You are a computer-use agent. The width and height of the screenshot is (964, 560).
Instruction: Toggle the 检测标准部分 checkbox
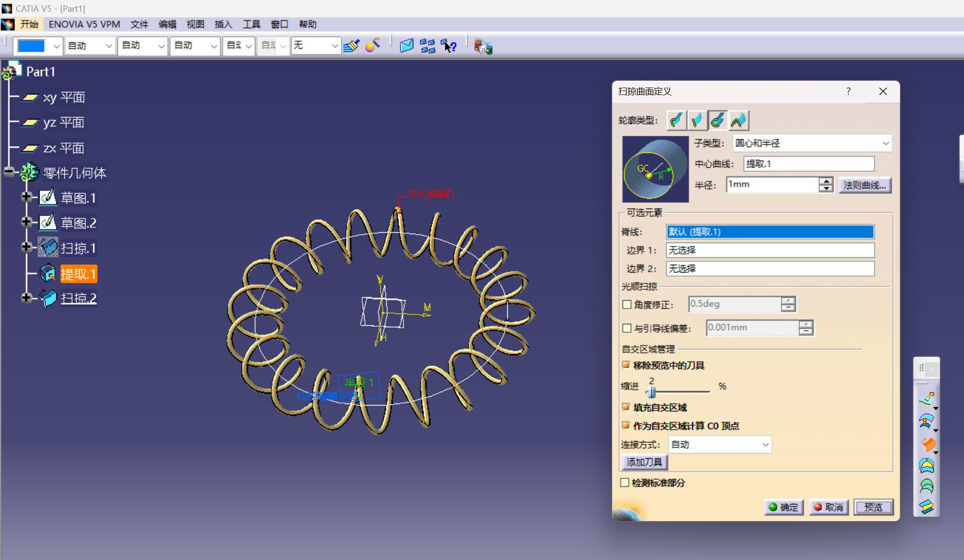pyautogui.click(x=625, y=483)
